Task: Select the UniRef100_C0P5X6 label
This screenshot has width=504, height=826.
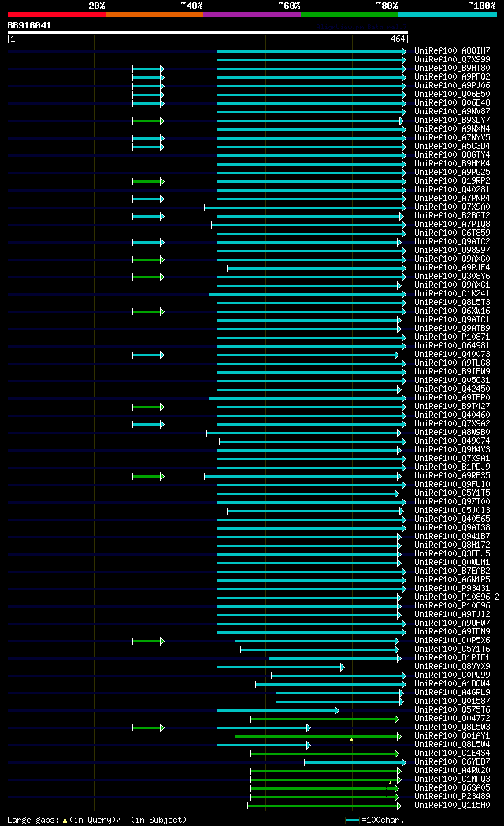Action: click(452, 640)
